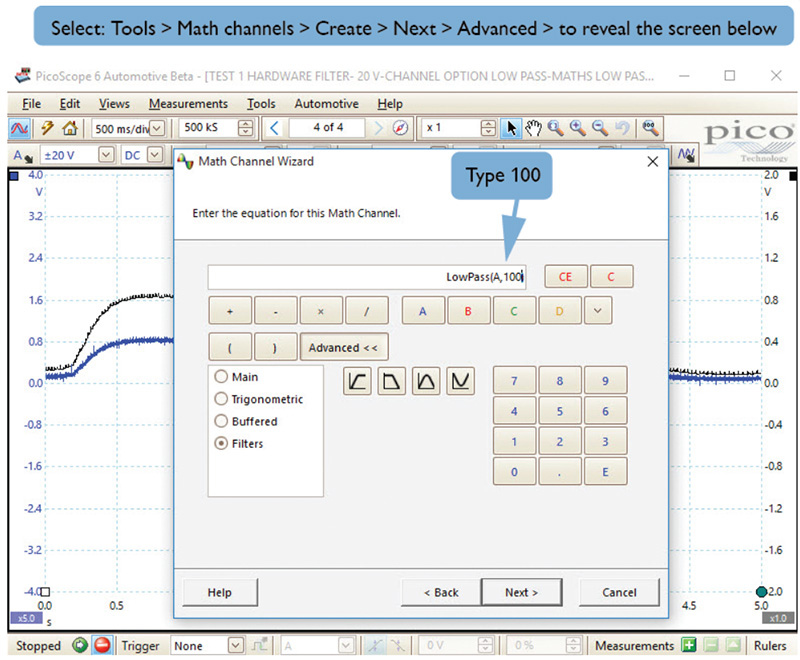The width and height of the screenshot is (800, 660).
Task: Insert the low pass filter icon
Action: pyautogui.click(x=391, y=381)
